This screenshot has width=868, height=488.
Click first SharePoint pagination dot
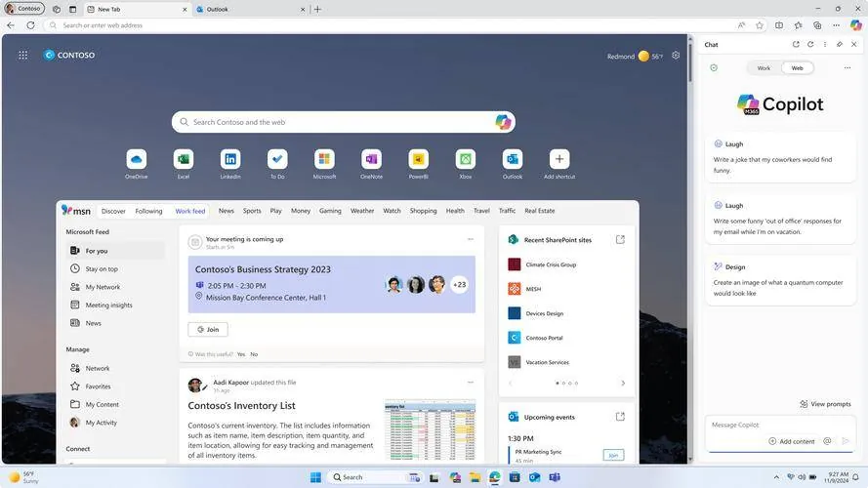[x=558, y=383]
